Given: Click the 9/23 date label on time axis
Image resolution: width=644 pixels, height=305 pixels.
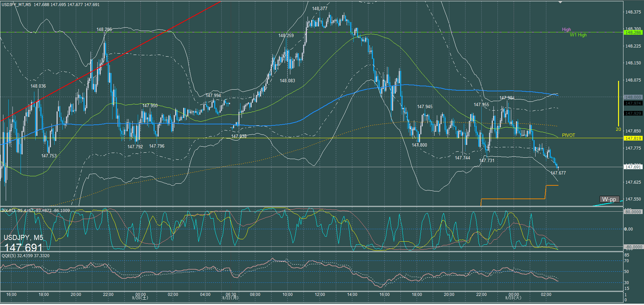Looking at the screenshot, I should pyautogui.click(x=513, y=298).
